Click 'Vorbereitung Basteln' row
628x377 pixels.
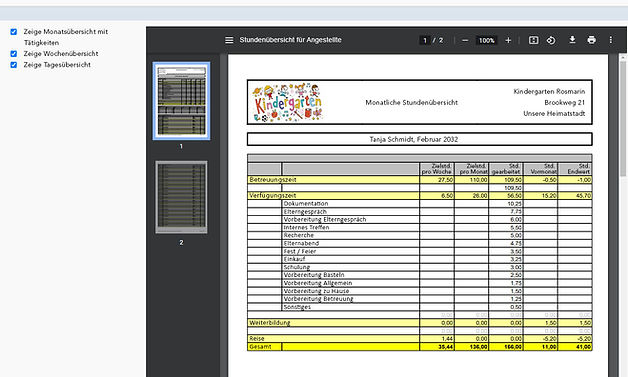pos(420,275)
